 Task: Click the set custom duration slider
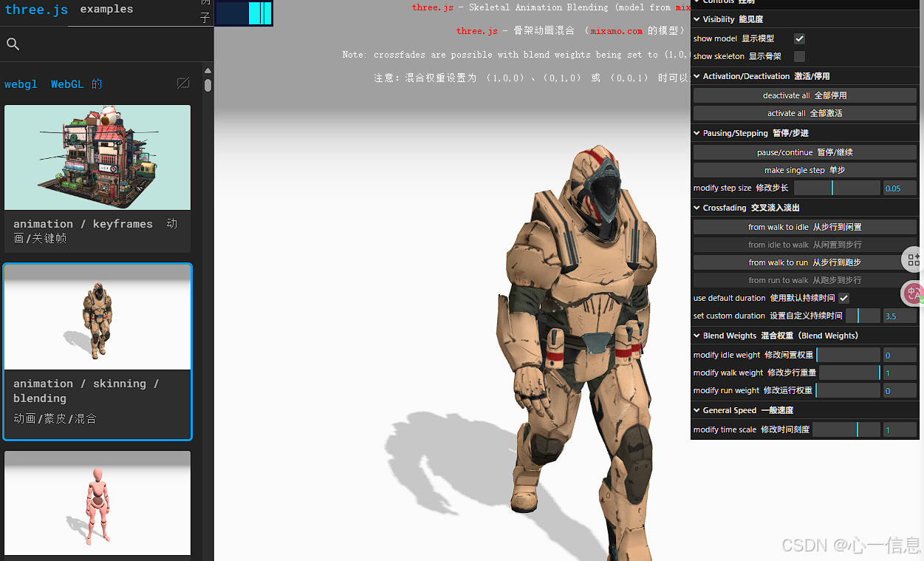click(x=863, y=316)
